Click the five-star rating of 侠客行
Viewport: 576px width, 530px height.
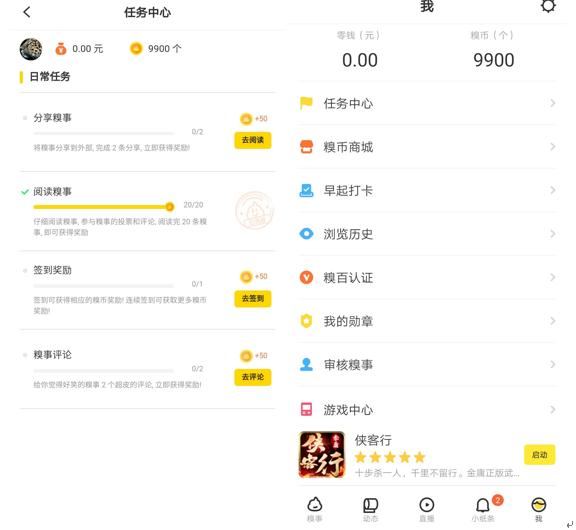[390, 457]
